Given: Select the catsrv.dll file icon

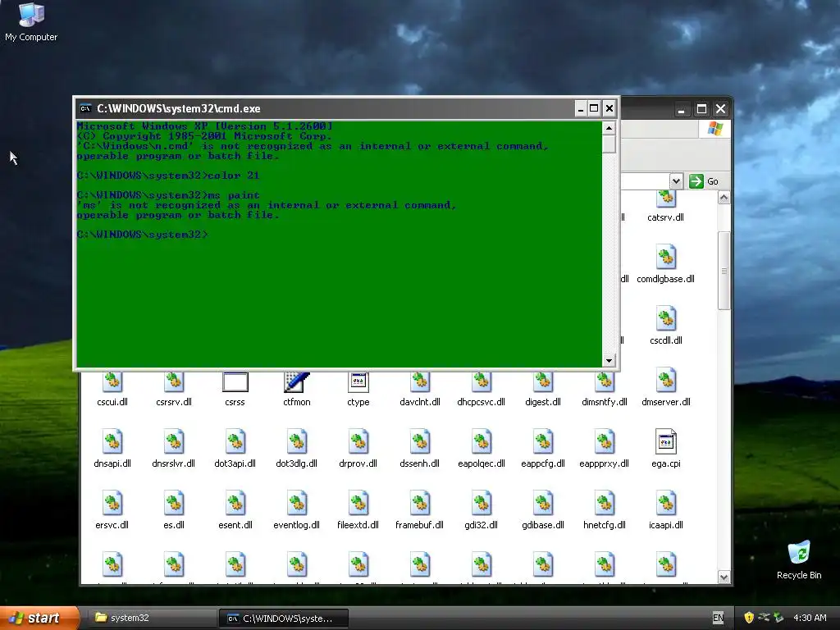Looking at the screenshot, I should (x=665, y=207).
